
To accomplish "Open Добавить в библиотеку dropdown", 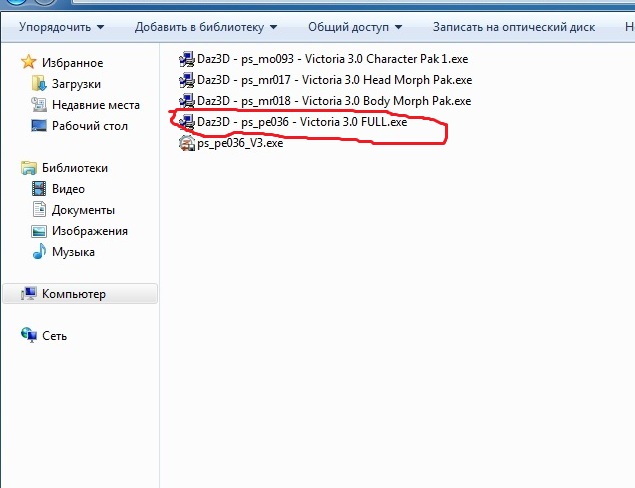I will pyautogui.click(x=206, y=27).
